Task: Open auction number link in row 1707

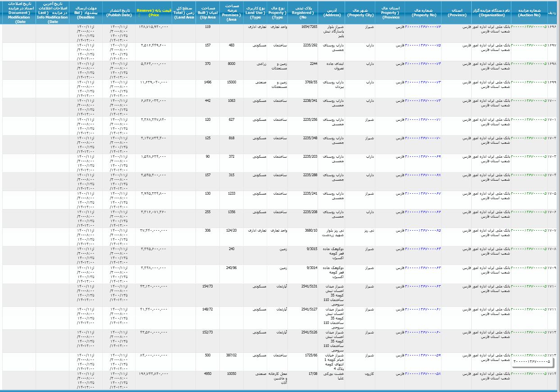Action: point(529,230)
